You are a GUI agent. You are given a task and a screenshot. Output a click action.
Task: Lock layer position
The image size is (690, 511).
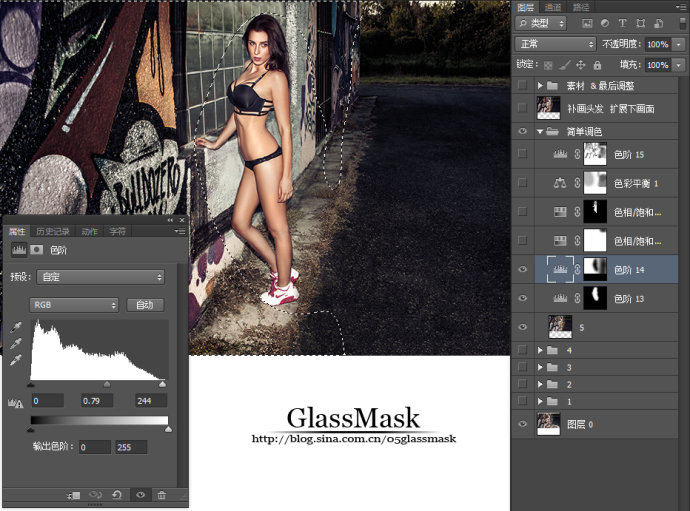[x=581, y=66]
